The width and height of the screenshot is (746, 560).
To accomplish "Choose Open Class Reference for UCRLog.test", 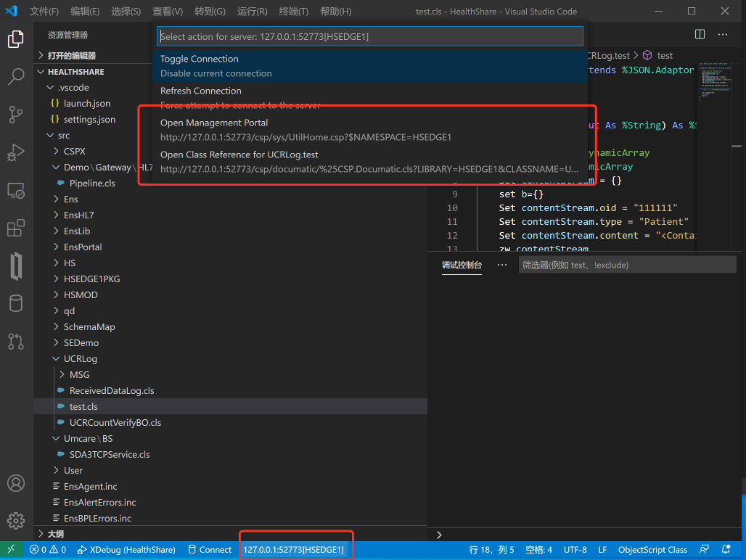I will coord(370,162).
